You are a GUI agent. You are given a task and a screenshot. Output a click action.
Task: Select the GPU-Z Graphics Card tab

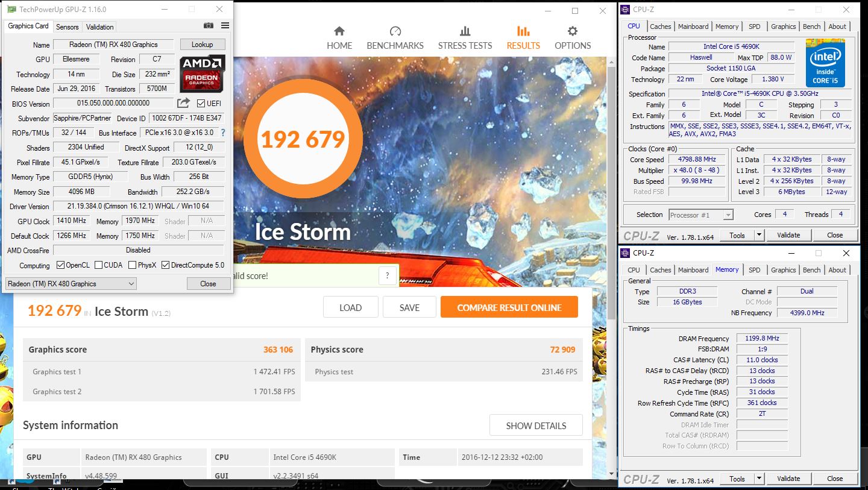[x=28, y=26]
